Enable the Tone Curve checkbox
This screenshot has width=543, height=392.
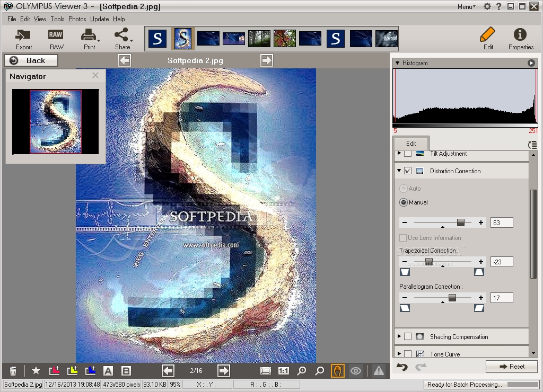point(408,354)
